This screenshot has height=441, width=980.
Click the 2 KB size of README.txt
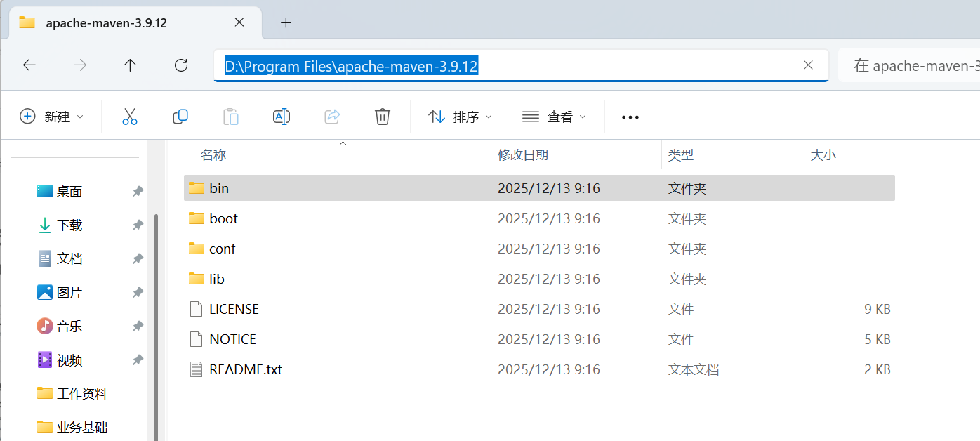pos(878,369)
